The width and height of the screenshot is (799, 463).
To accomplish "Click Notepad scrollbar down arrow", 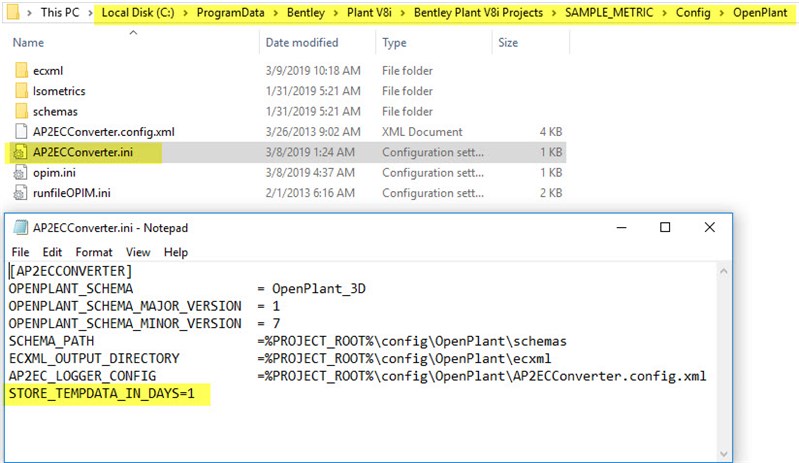I will click(x=723, y=453).
